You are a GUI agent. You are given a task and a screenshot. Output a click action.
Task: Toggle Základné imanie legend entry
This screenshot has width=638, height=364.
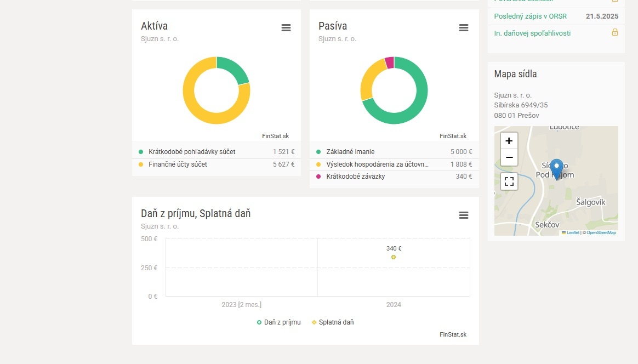tap(350, 152)
